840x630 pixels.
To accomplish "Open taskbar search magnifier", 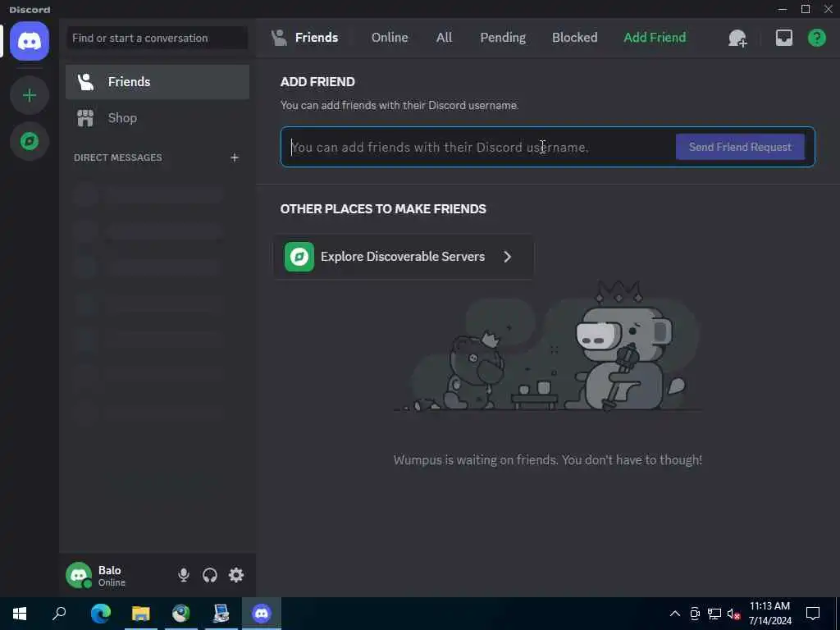I will 59,614.
